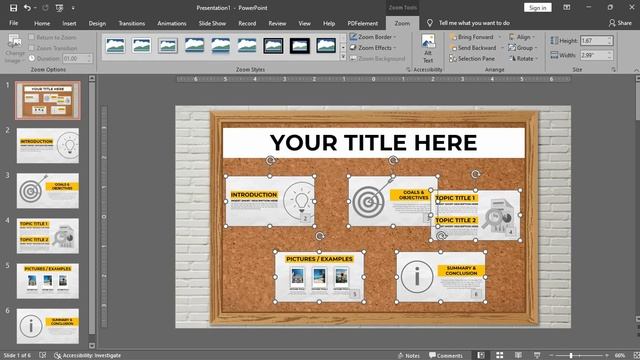Switch to the Insert tab

click(69, 23)
